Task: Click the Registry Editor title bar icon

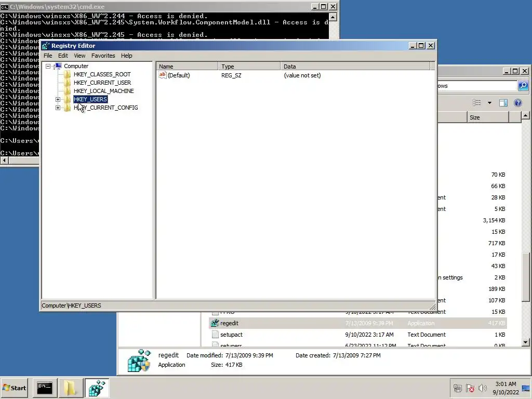Action: tap(46, 46)
